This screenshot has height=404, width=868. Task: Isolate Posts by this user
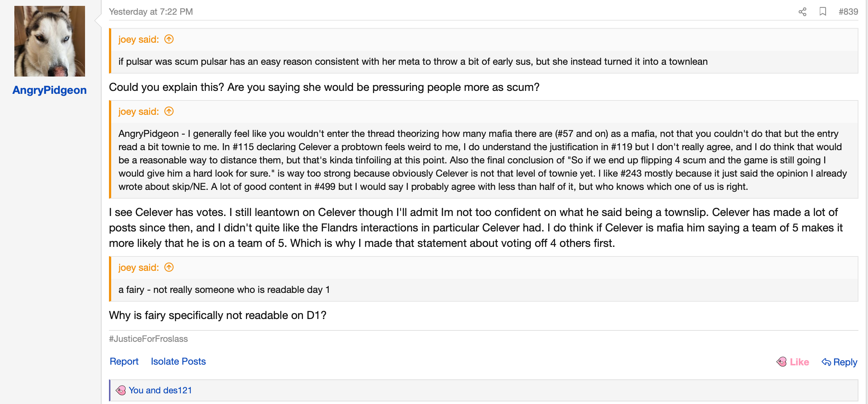pyautogui.click(x=178, y=361)
